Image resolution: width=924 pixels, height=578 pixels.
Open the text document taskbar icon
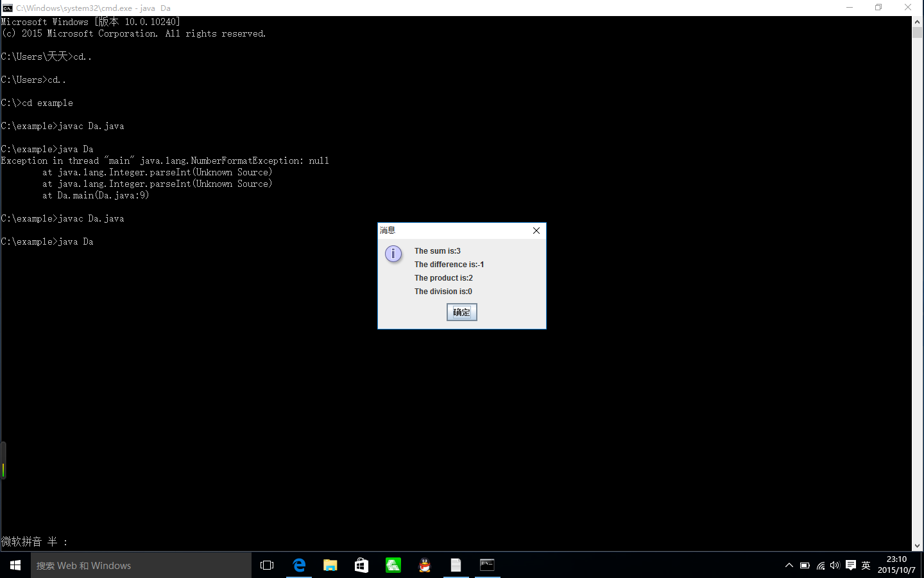(456, 565)
